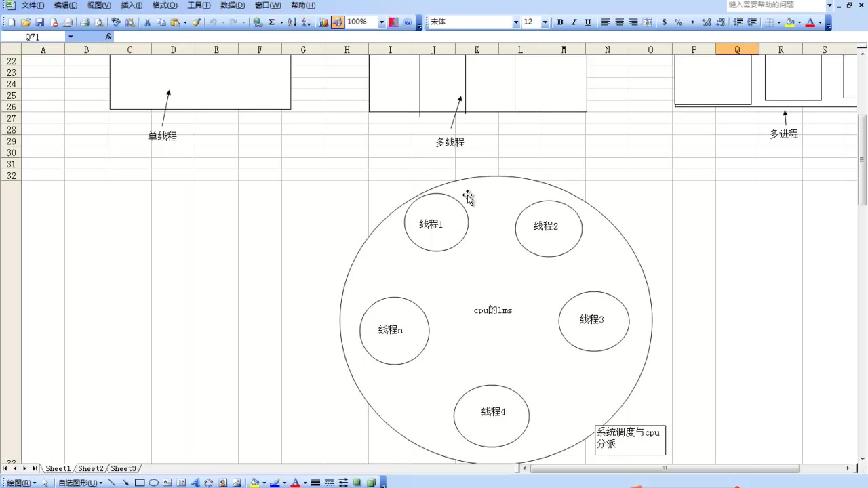Click the AutoSum sigma icon
Viewport: 868px width, 488px height.
(271, 22)
